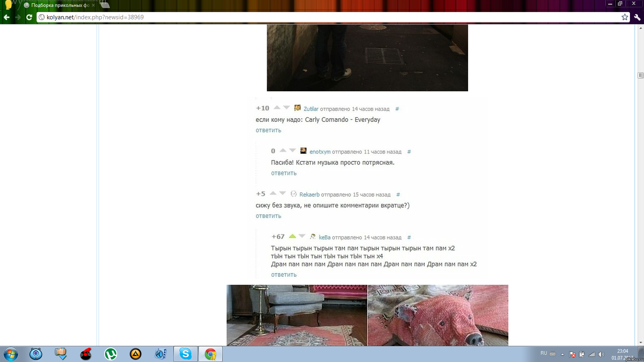This screenshot has height=362, width=644.
Task: Upvote Rekaerb's comment
Action: tap(273, 193)
